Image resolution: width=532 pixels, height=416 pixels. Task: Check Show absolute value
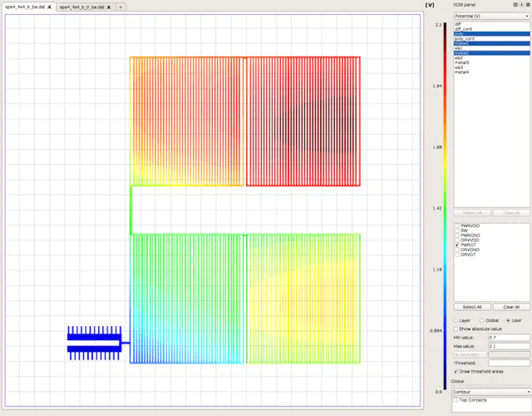click(456, 329)
